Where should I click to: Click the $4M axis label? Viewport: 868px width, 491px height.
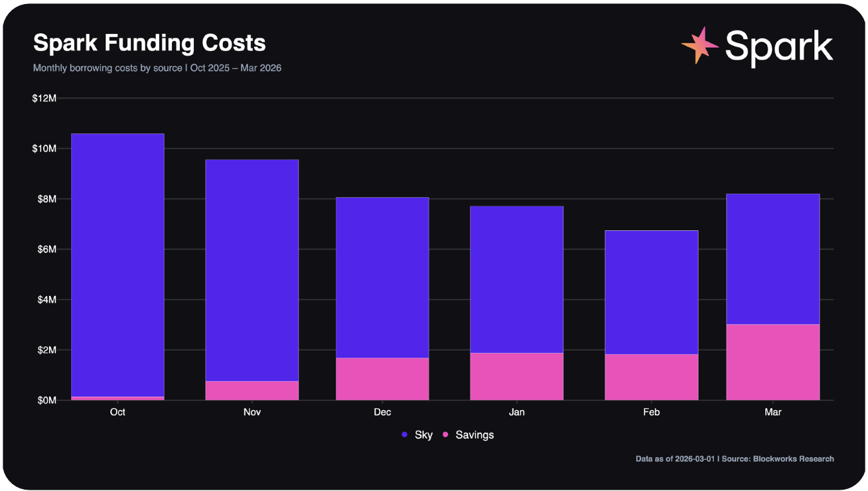point(47,300)
